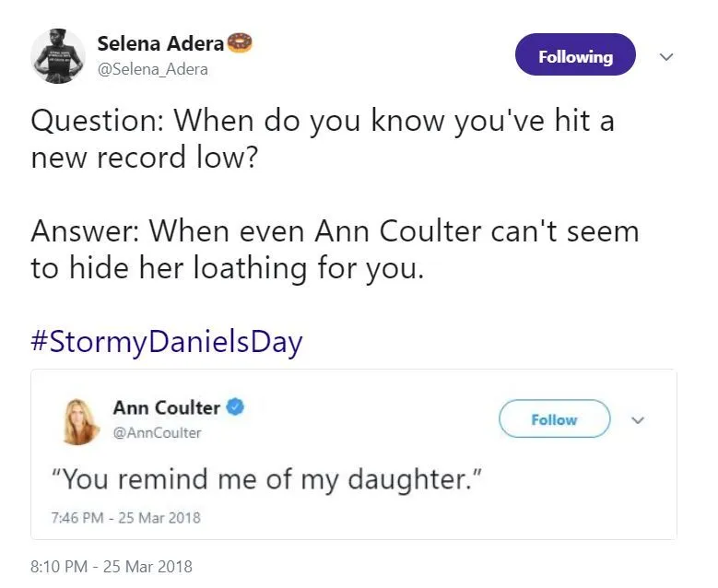Click Ann Coulter's blue verified badge
The image size is (718, 588).
tap(235, 407)
